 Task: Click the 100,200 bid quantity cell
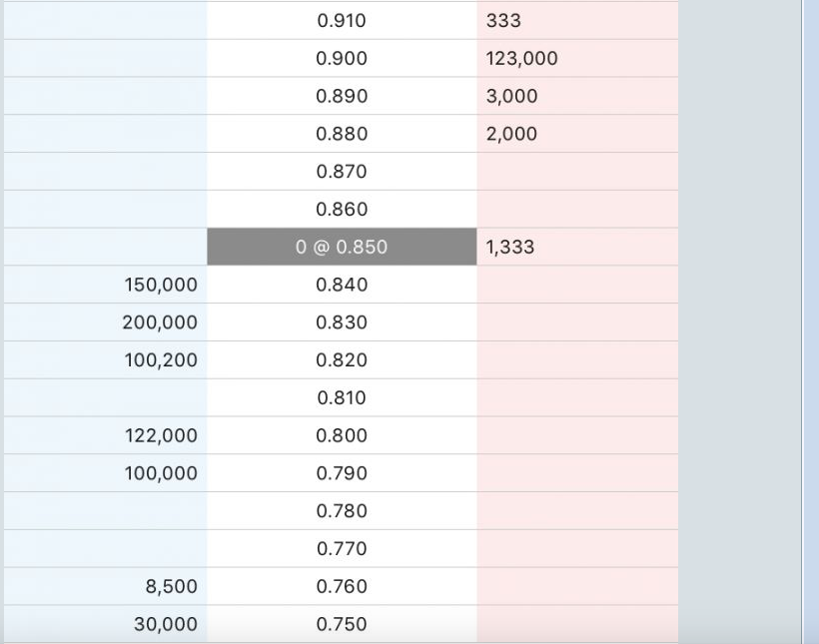point(161,360)
